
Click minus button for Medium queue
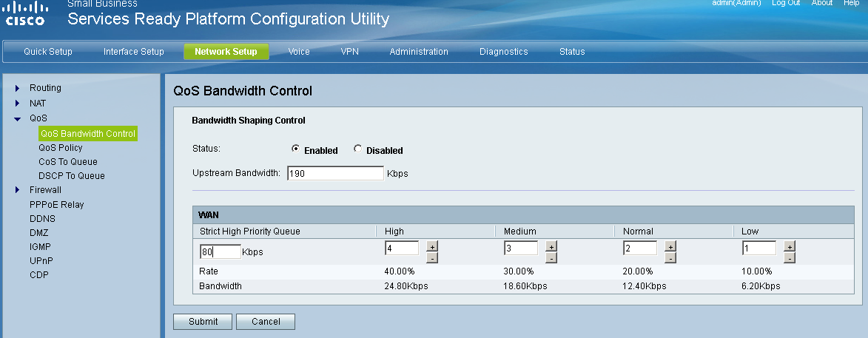point(551,257)
